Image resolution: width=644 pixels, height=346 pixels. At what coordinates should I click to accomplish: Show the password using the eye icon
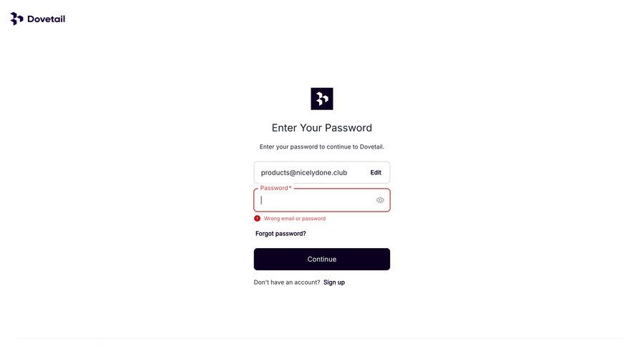[x=380, y=200]
